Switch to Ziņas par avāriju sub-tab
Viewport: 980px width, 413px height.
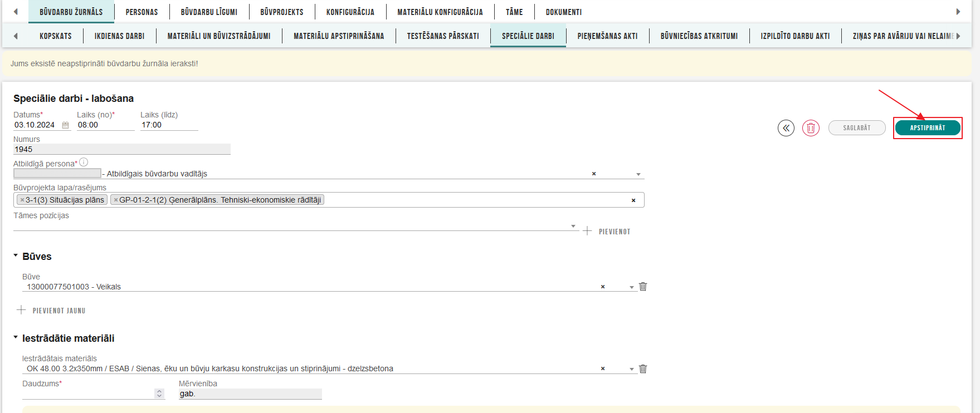point(903,36)
